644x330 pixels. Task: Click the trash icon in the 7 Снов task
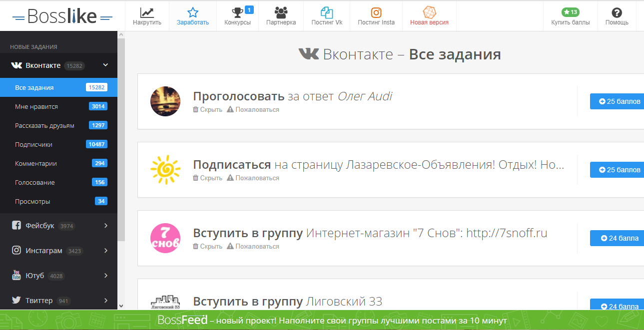196,246
